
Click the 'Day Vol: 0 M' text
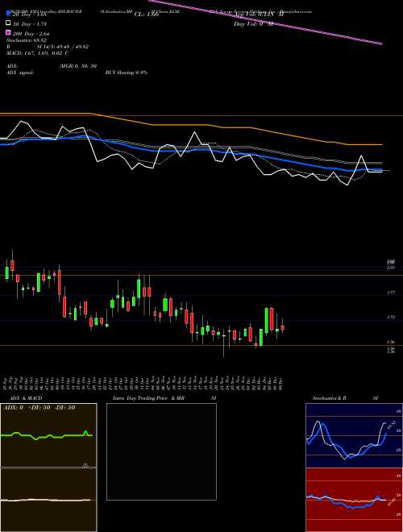[253, 23]
